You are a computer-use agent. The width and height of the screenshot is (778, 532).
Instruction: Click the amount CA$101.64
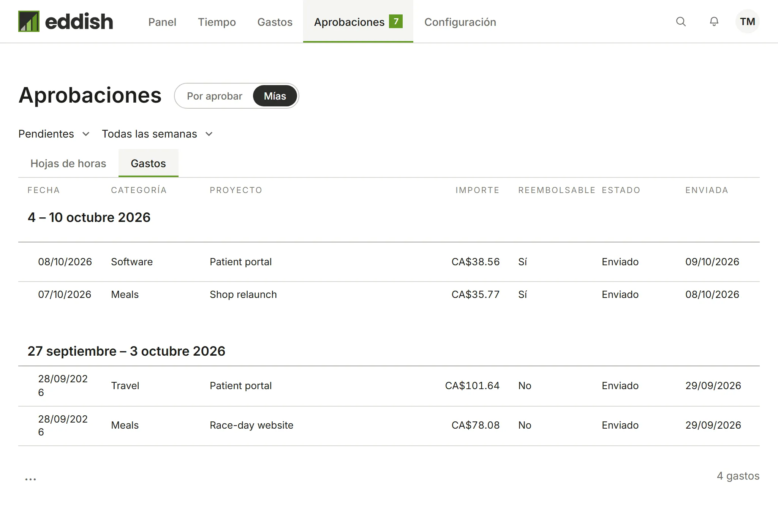[x=472, y=386]
